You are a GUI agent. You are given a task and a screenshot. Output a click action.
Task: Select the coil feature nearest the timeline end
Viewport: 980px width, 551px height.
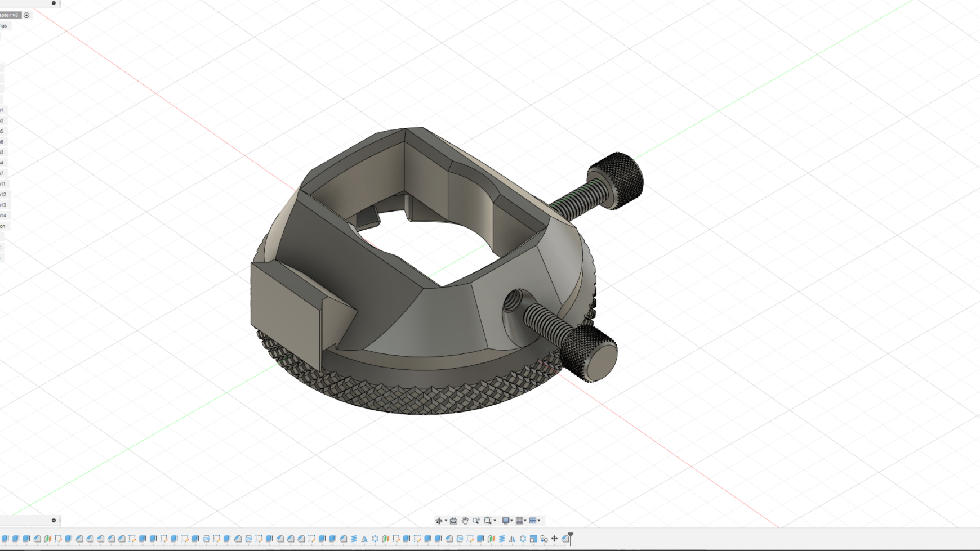pos(502,539)
